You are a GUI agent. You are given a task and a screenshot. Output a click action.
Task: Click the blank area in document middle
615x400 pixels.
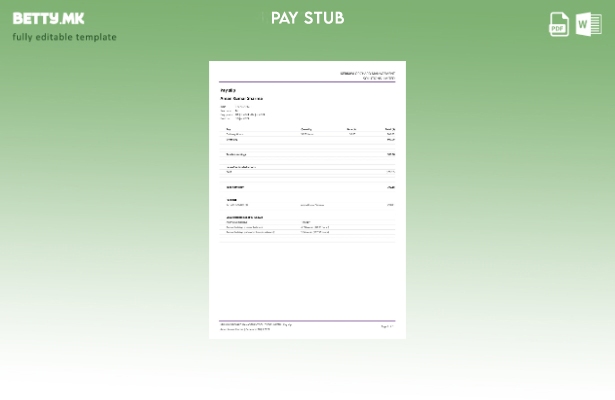(307, 275)
